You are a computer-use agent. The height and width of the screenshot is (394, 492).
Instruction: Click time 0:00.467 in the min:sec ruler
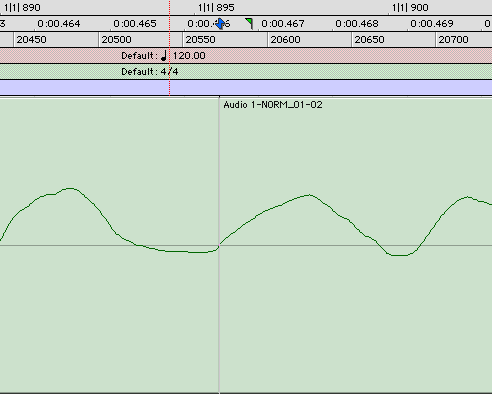(283, 24)
